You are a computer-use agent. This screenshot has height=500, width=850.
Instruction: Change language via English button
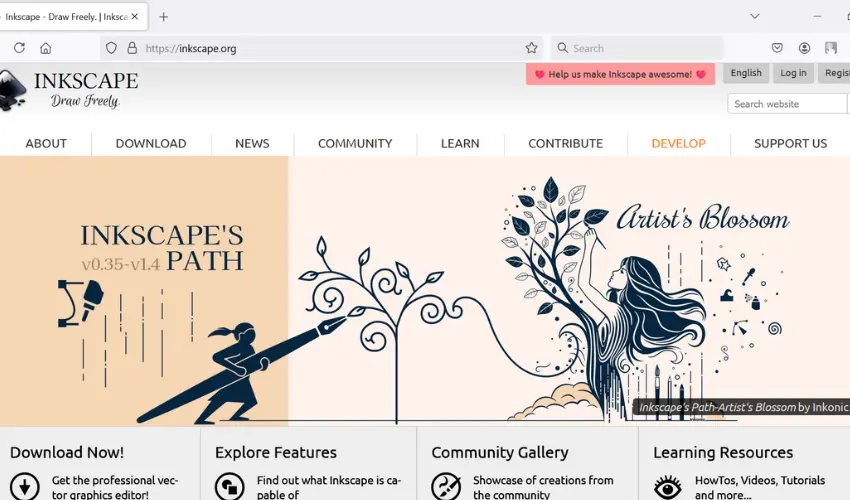[746, 73]
